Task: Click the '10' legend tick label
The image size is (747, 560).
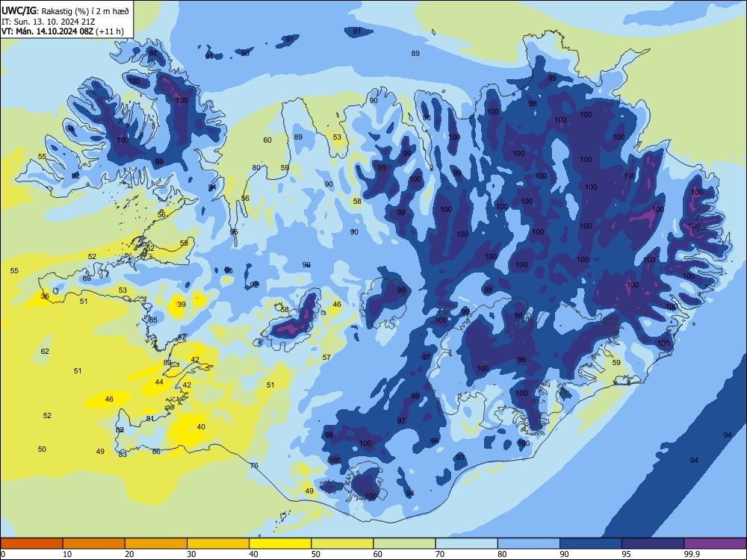Action: [x=67, y=554]
